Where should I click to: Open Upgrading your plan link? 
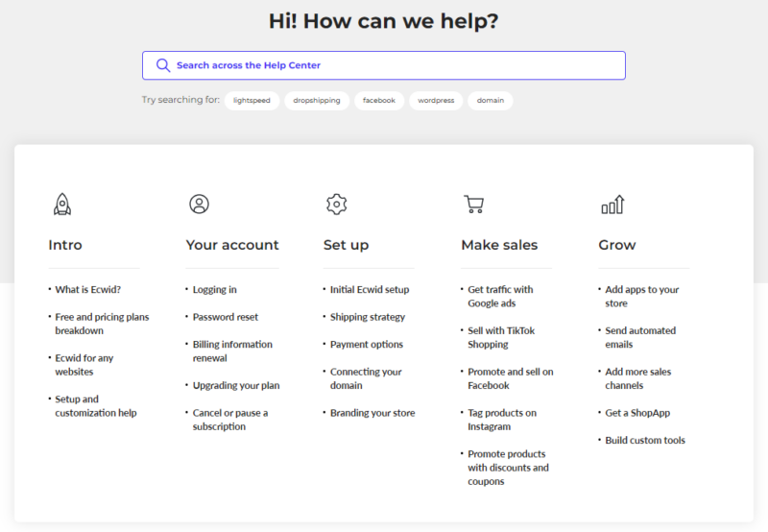tap(236, 385)
